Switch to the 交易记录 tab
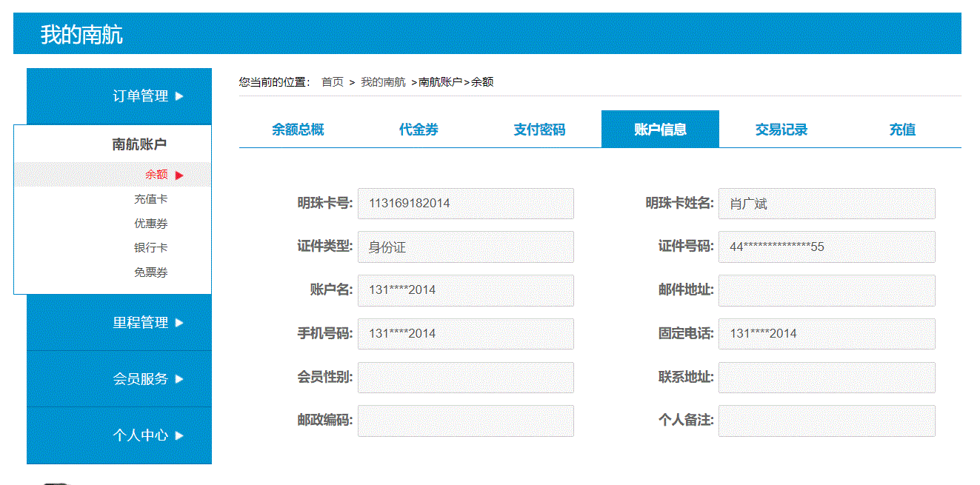Viewport: 980px width, 485px height. point(781,130)
